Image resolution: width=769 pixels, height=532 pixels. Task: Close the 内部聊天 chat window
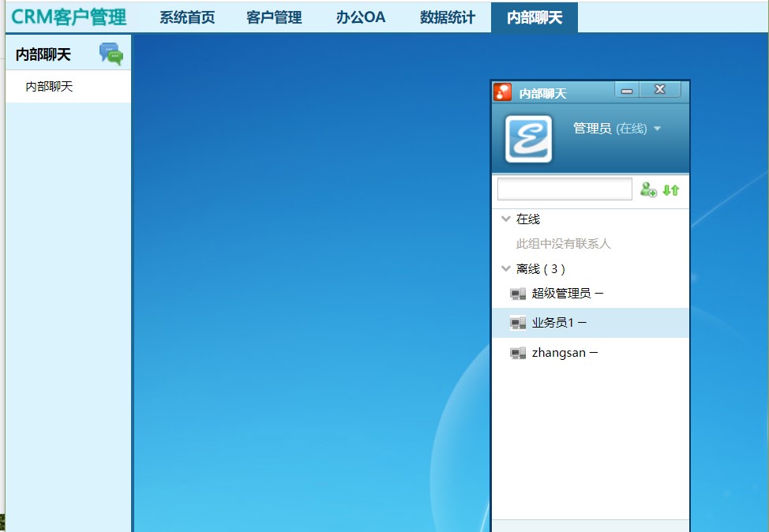[x=660, y=89]
